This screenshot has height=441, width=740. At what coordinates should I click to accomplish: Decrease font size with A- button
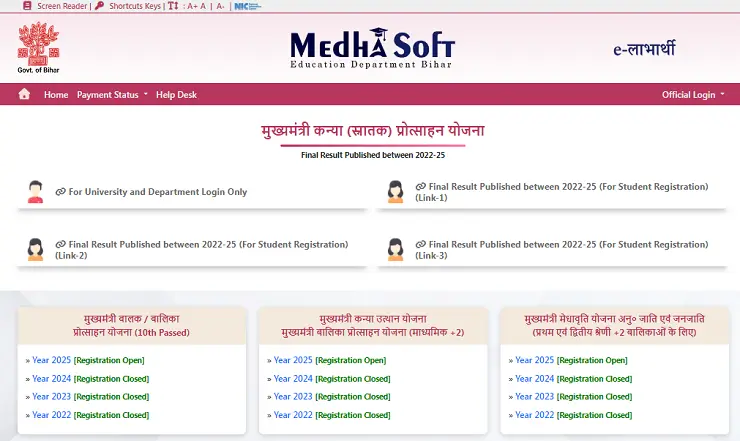point(220,6)
